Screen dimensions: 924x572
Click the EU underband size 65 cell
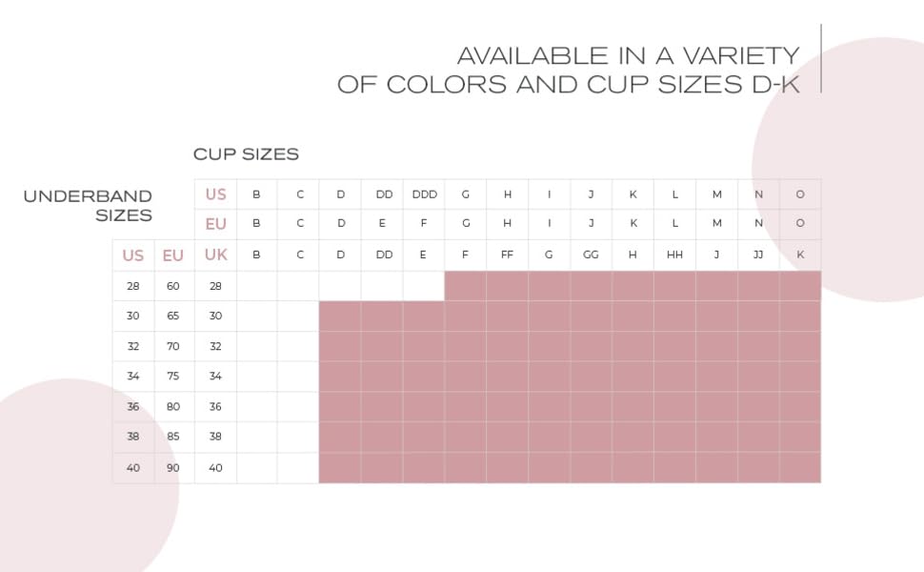(x=172, y=316)
